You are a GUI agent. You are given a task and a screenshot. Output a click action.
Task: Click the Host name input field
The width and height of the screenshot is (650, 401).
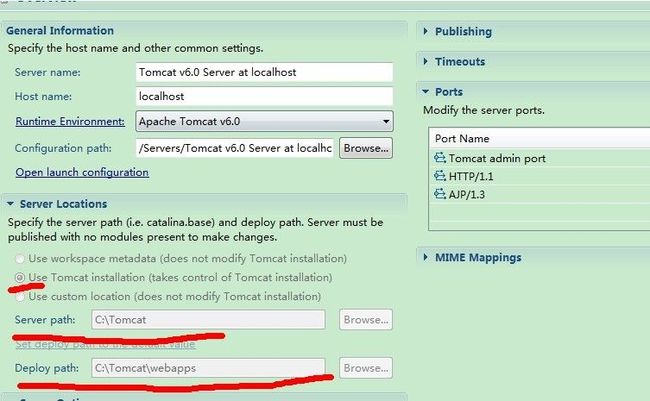264,96
